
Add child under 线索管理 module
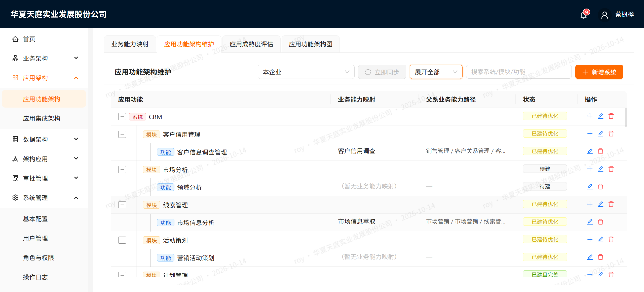[590, 204]
